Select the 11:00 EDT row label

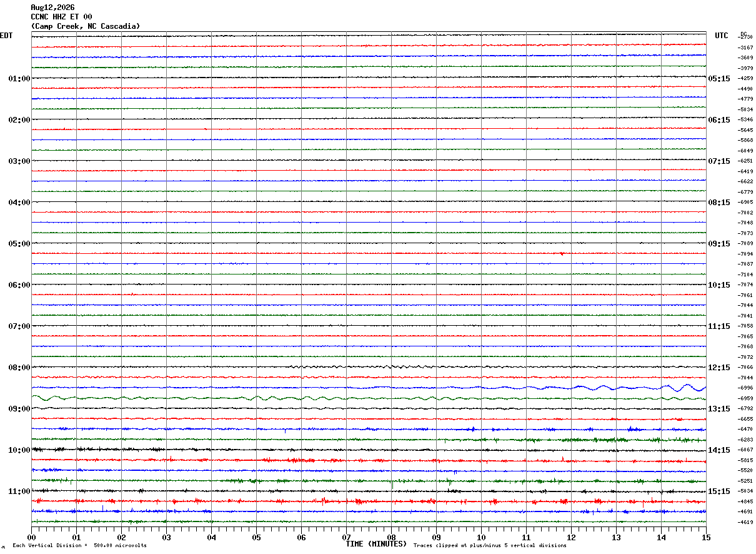point(19,491)
